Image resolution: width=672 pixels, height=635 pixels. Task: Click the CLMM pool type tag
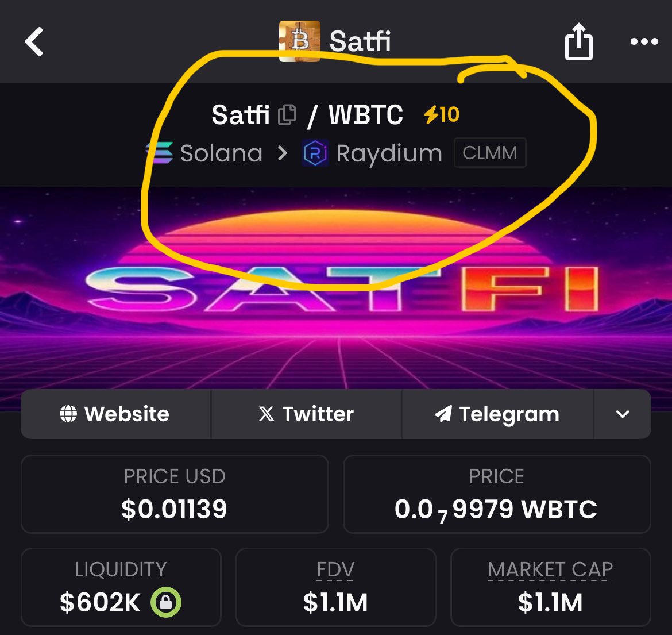tap(490, 153)
